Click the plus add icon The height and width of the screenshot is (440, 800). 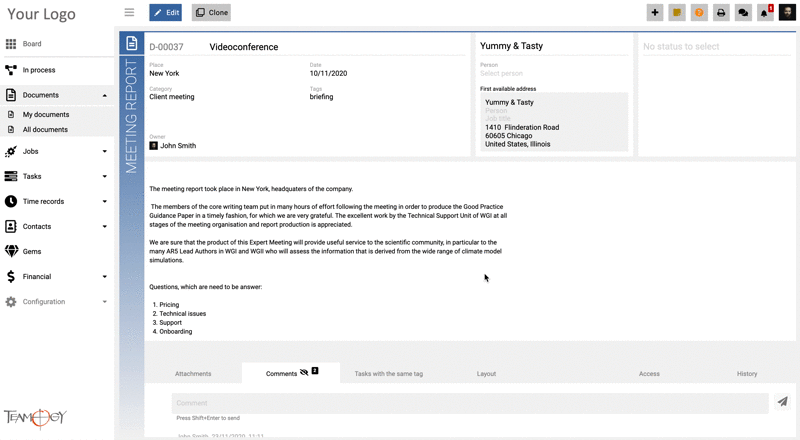[655, 13]
